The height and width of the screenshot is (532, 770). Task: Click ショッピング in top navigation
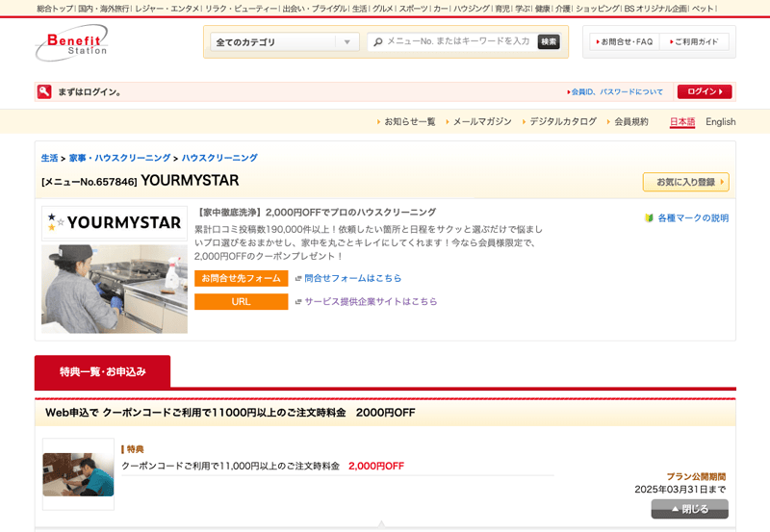pos(598,9)
